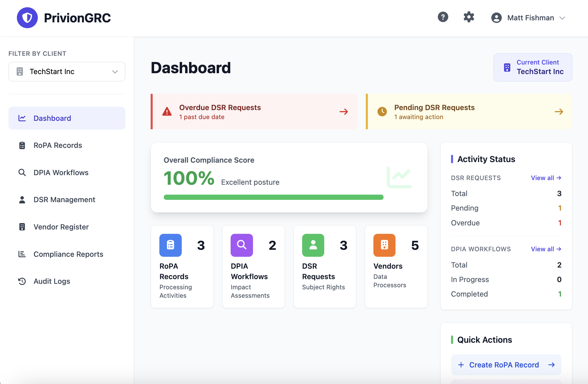Open the settings gear icon

point(468,17)
